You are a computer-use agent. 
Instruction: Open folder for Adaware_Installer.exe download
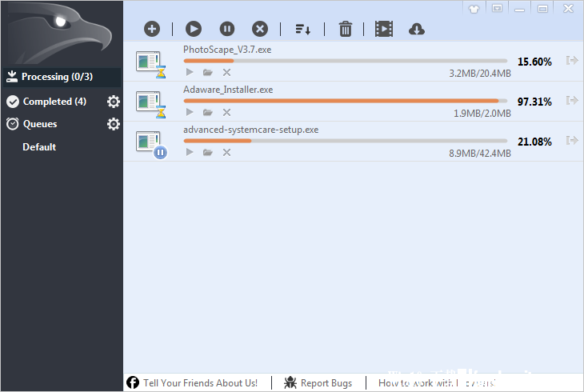(208, 113)
